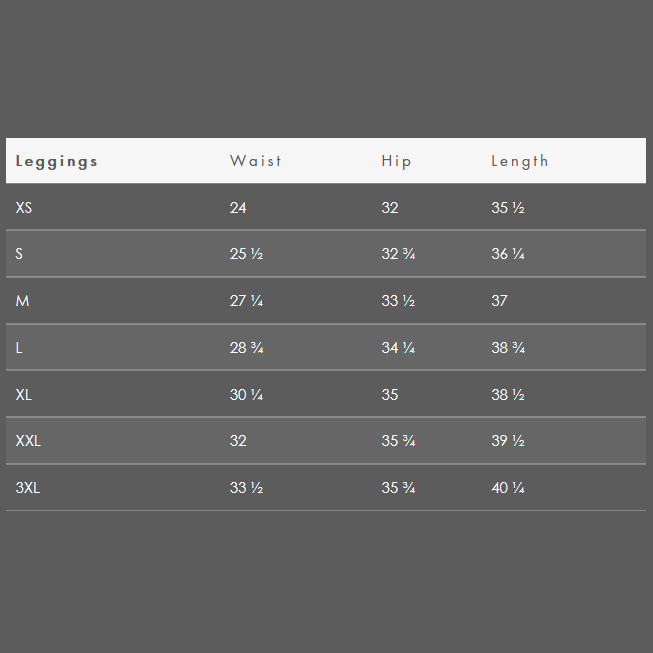
Task: Click the Leggings column header
Action: pyautogui.click(x=56, y=162)
